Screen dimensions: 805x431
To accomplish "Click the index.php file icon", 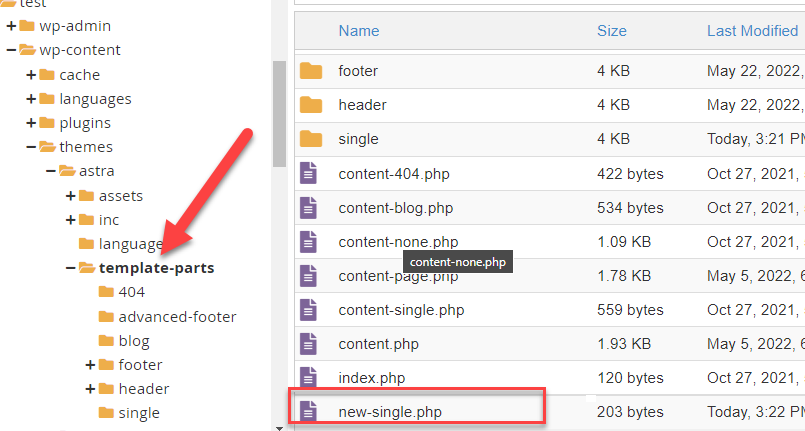I will pyautogui.click(x=309, y=378).
